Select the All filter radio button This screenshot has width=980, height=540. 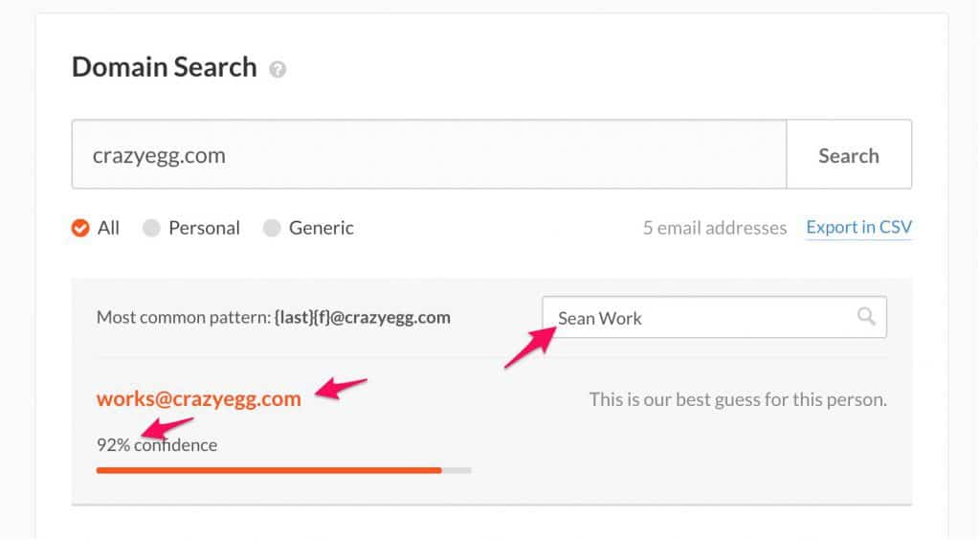click(81, 228)
